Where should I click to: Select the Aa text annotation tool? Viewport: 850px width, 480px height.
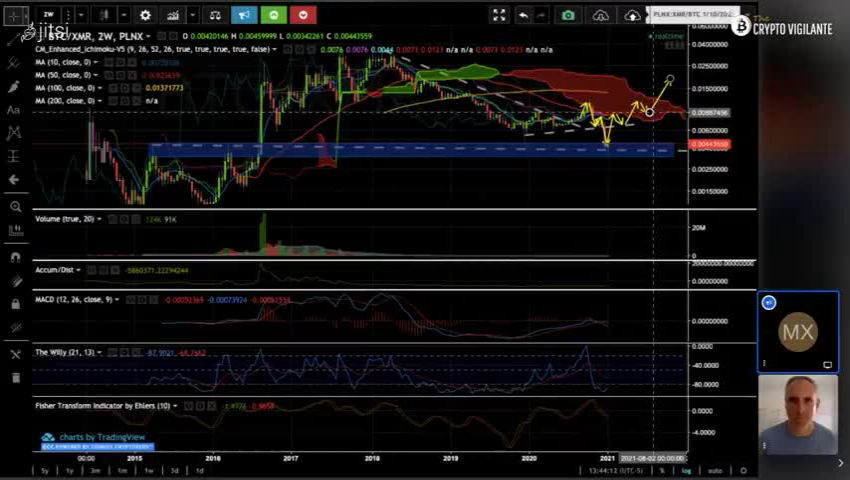tap(14, 110)
